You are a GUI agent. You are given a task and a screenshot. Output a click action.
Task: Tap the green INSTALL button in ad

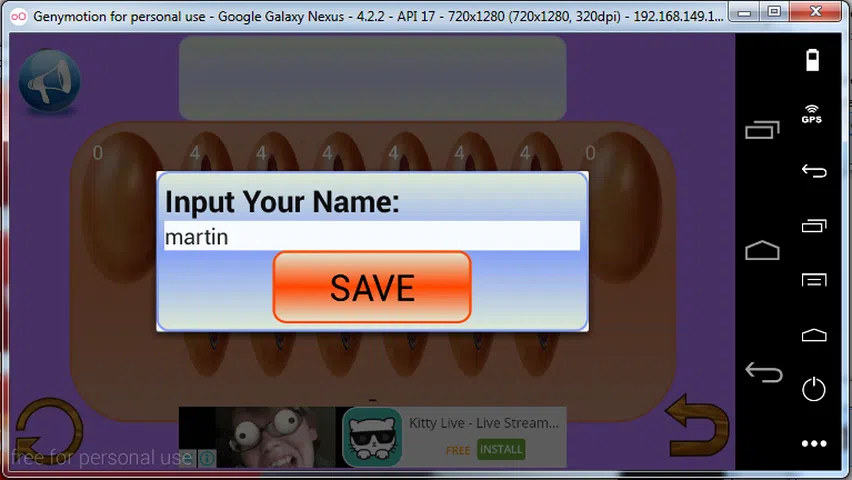501,450
